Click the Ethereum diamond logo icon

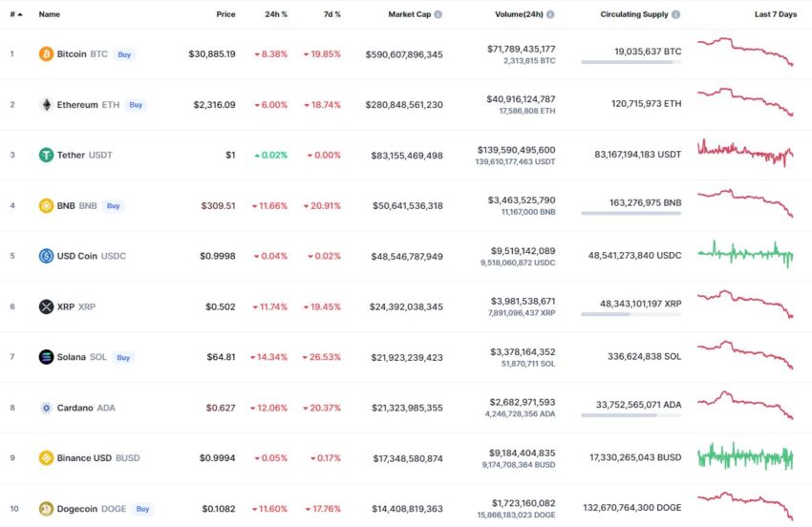pyautogui.click(x=46, y=105)
